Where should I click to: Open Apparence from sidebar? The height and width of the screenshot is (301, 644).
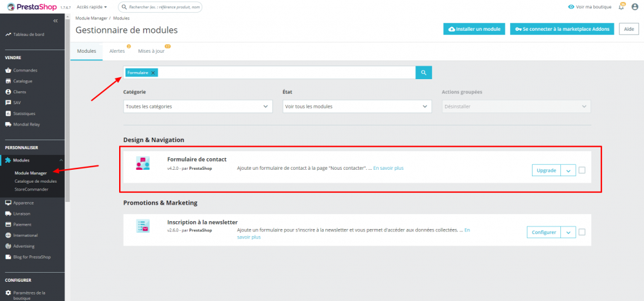[19, 203]
